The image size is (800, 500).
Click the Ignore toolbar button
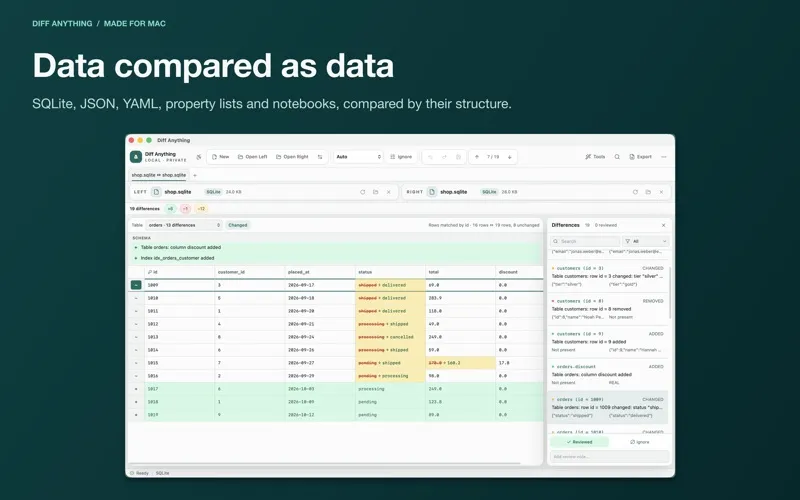click(401, 157)
